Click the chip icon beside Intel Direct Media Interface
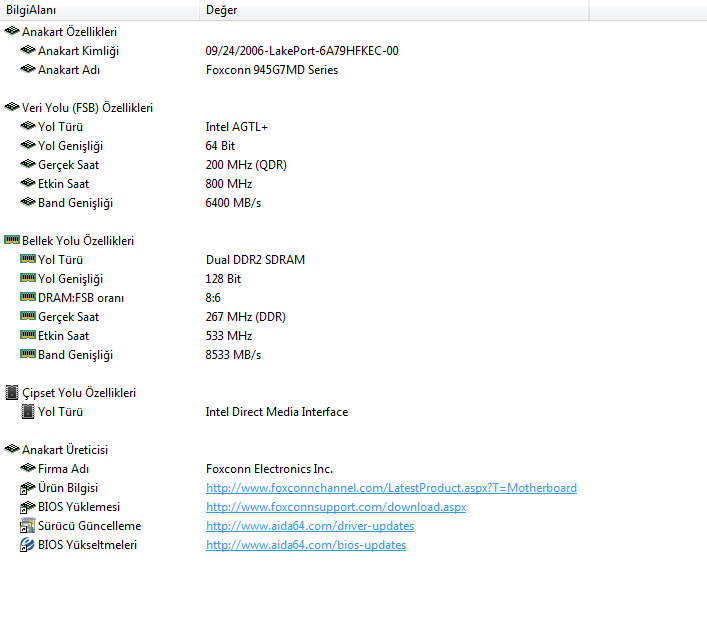The image size is (707, 644). click(28, 411)
